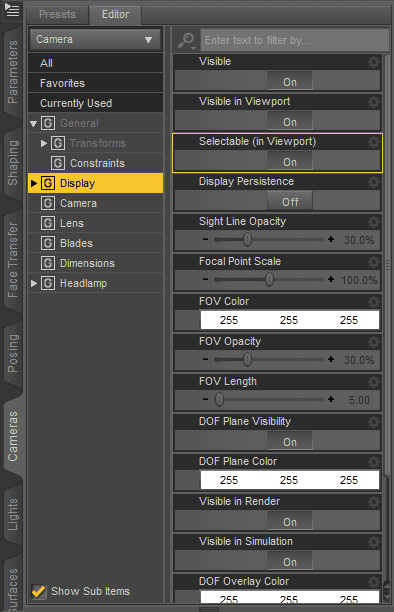Screen dimensions: 394x612
Task: Open the search filter options arrow
Action: (193, 48)
